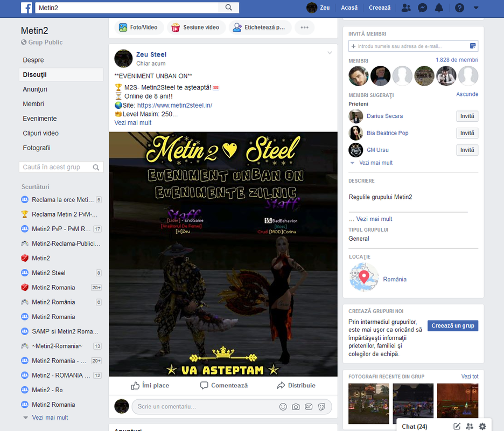Viewport: 504px width, 431px height.
Task: Open shortcut Metin2 - ROMANIA ...
Action: [61, 376]
